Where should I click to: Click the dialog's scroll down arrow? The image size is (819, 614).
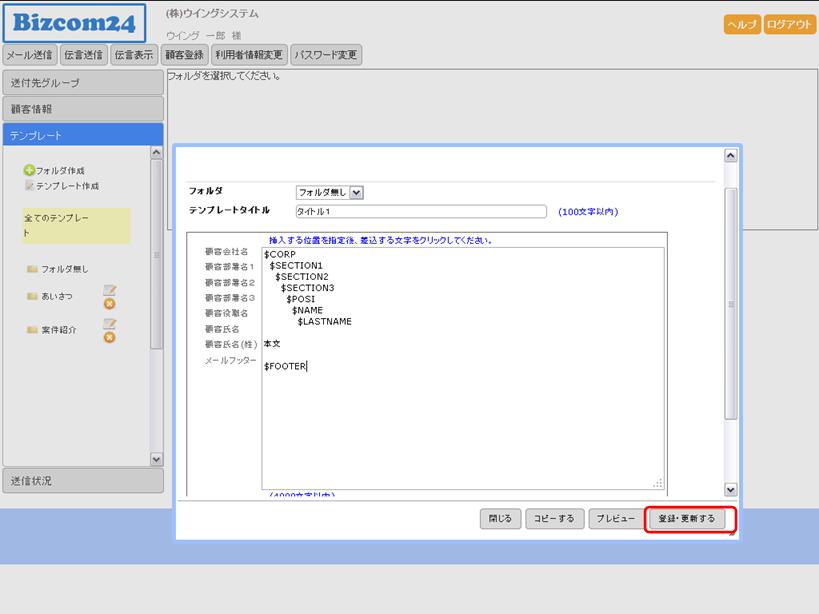click(730, 489)
